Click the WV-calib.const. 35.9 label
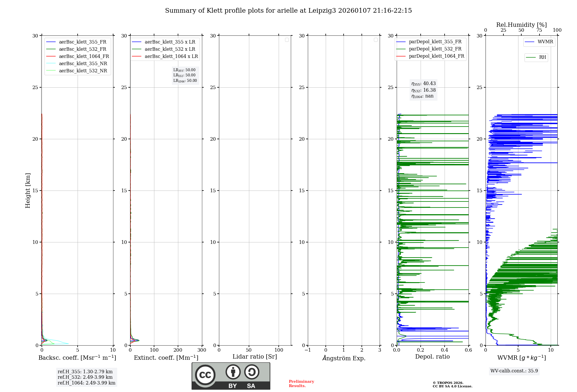Screen dimensions: 577x392 (x=514, y=371)
